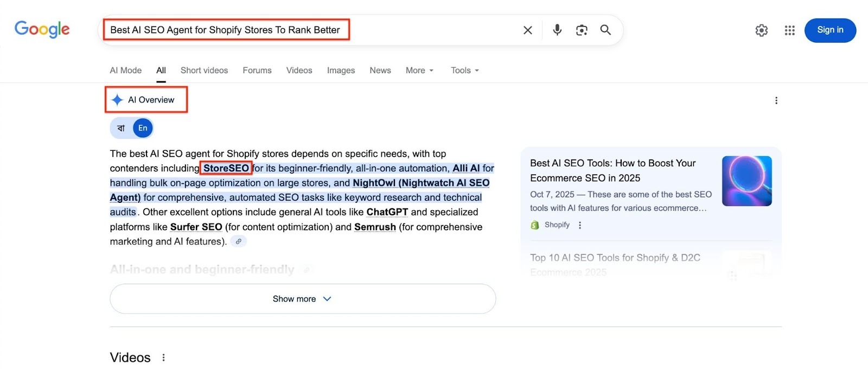Clear the search box with X icon
Screen dimensions: 868x371
pyautogui.click(x=527, y=30)
